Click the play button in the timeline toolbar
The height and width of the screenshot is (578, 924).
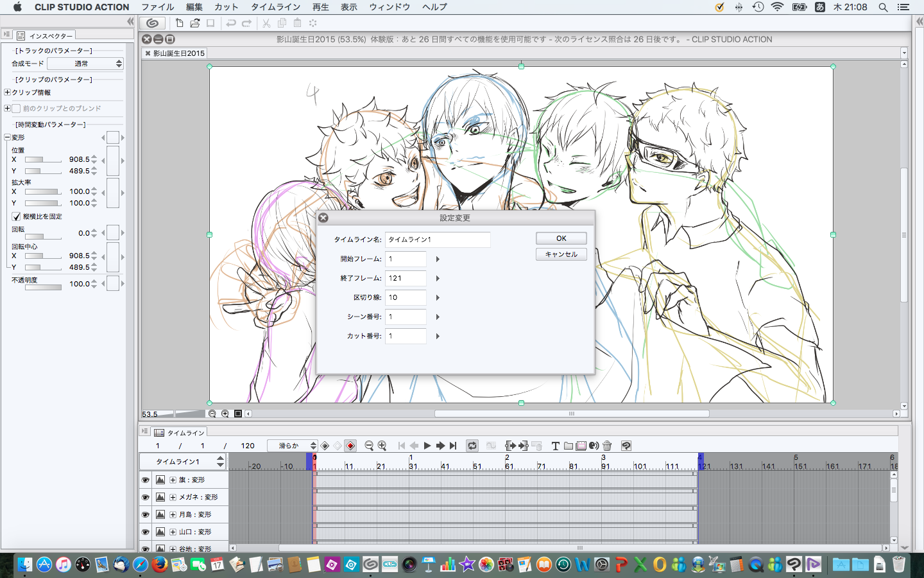[427, 446]
